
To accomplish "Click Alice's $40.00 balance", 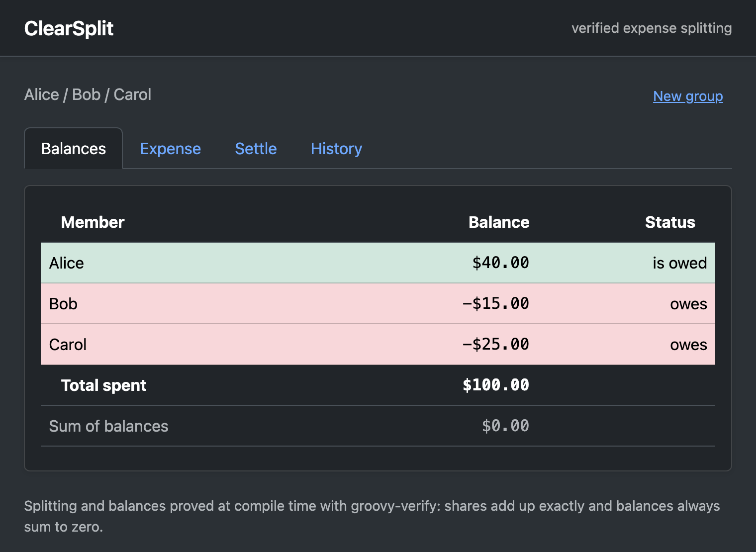I will point(500,263).
